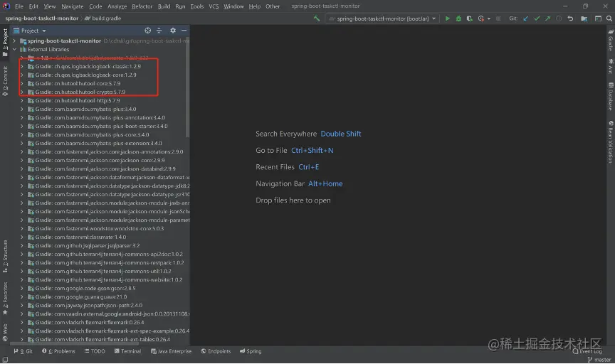Click the Git push green arrow icon
This screenshot has height=364, width=615.
pos(547,18)
